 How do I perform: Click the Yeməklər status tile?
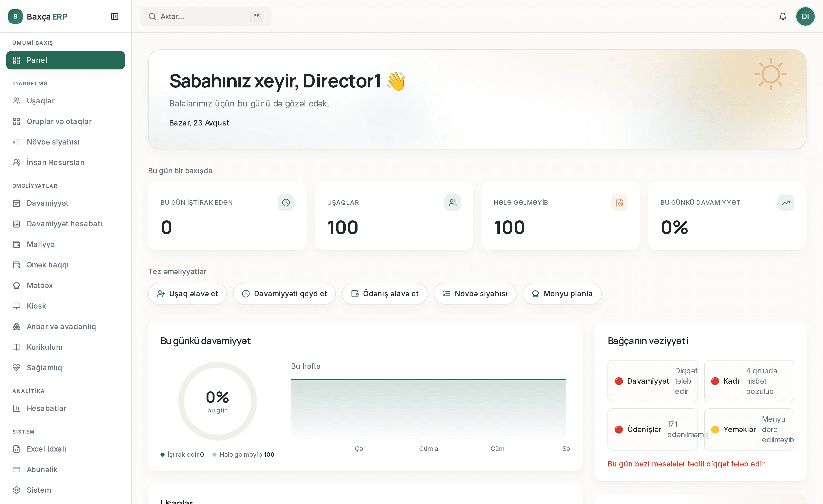[x=749, y=429]
